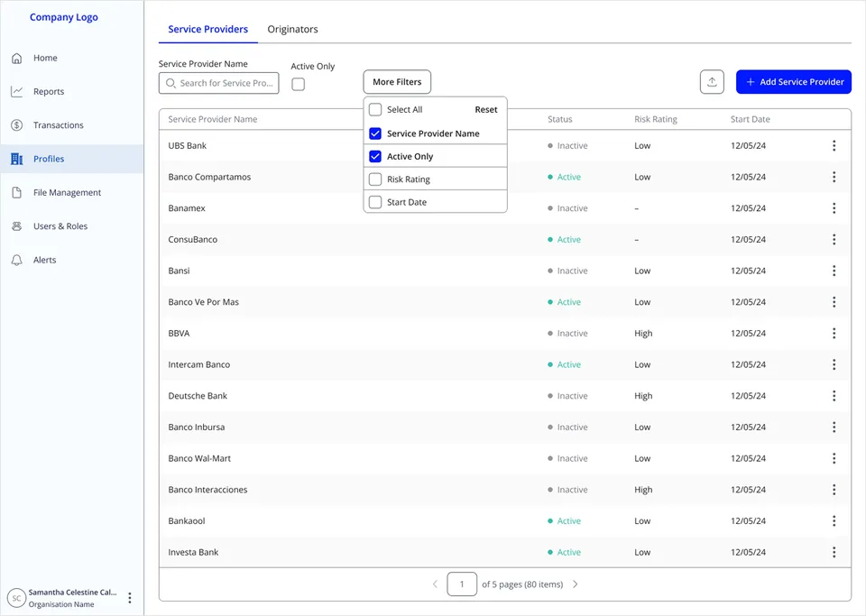Image resolution: width=866 pixels, height=616 pixels.
Task: Switch to the Originators tab
Action: pyautogui.click(x=292, y=29)
